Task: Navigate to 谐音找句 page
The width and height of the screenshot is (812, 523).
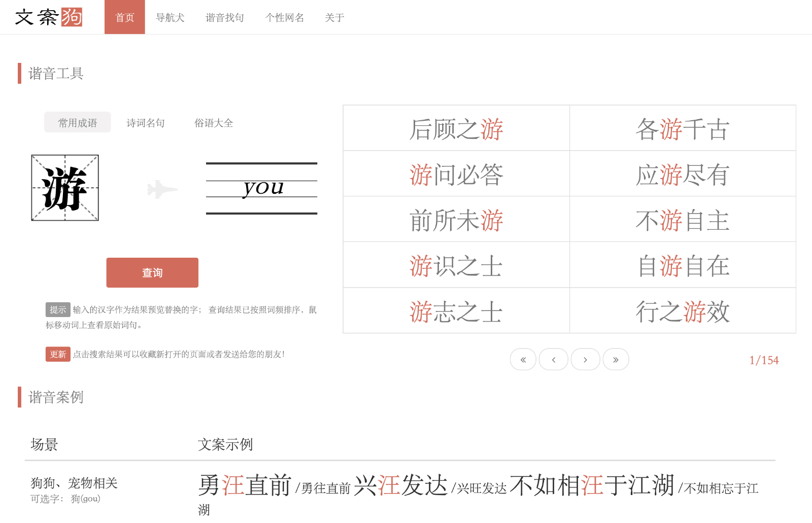Action: (x=224, y=18)
